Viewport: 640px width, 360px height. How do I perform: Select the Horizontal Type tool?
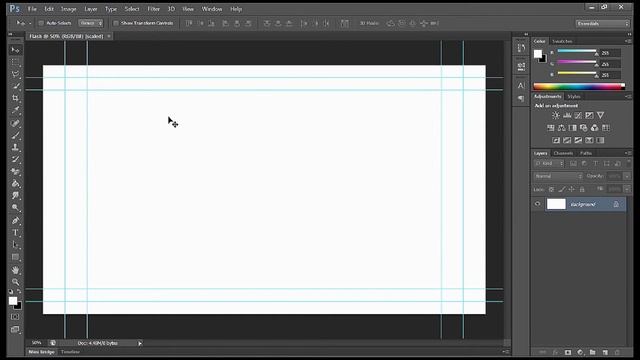[x=15, y=233]
